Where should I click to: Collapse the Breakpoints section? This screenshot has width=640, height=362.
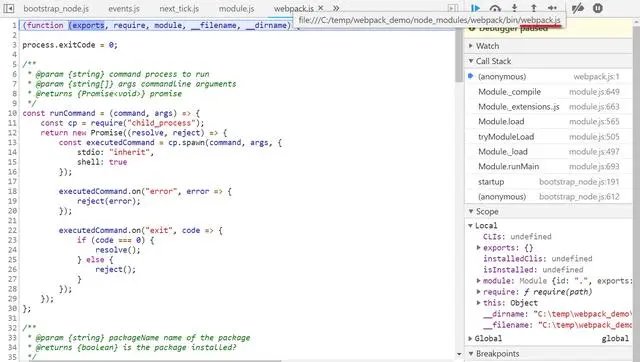[549, 353]
